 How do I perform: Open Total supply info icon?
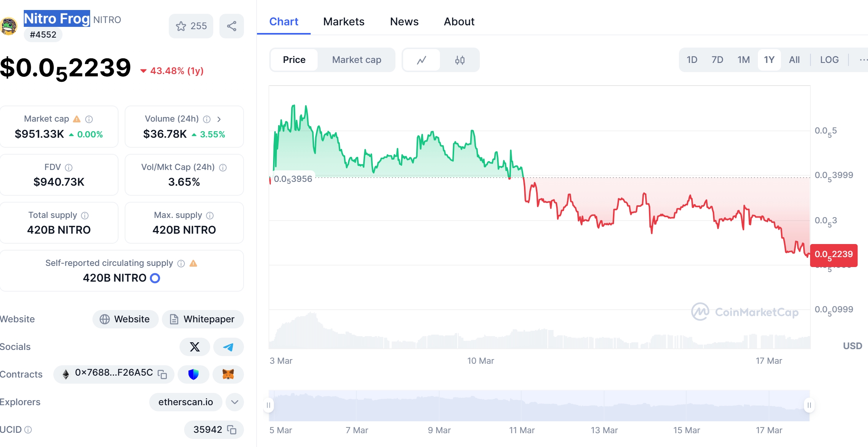click(x=85, y=216)
